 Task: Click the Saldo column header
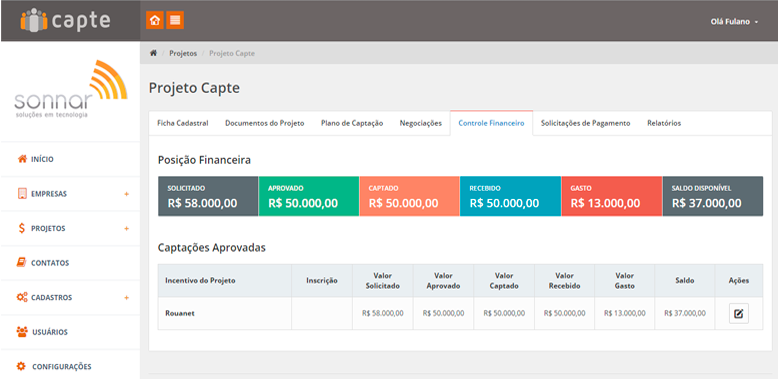click(685, 281)
